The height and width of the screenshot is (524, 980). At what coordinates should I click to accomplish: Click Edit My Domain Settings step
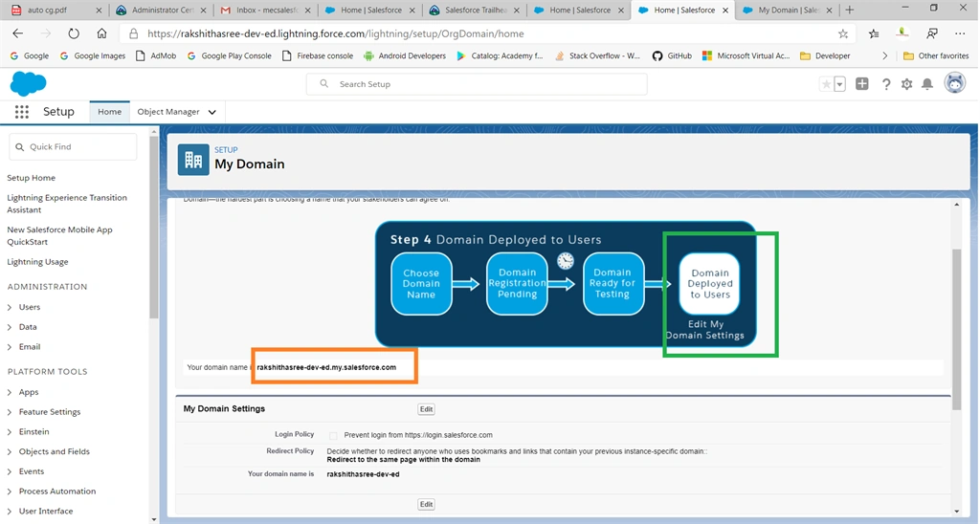point(705,330)
